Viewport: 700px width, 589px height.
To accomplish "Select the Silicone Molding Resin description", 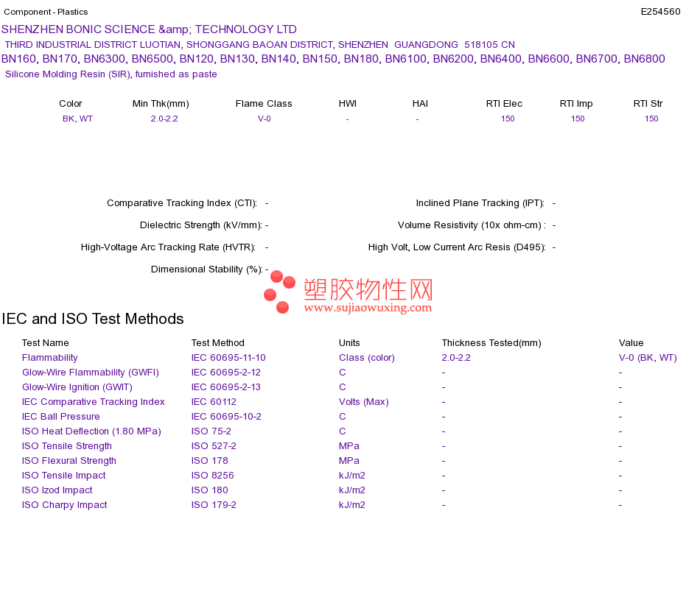I will pyautogui.click(x=111, y=74).
